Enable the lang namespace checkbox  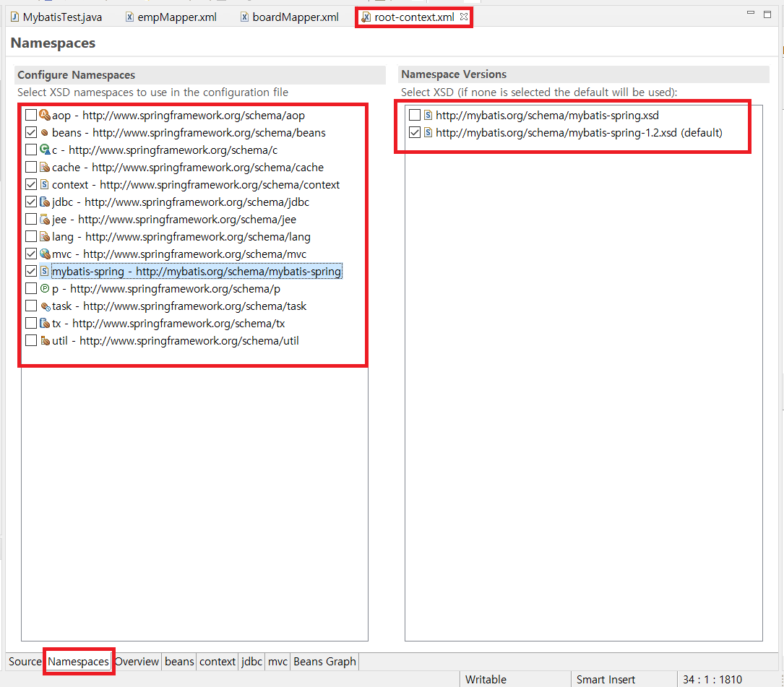point(31,236)
